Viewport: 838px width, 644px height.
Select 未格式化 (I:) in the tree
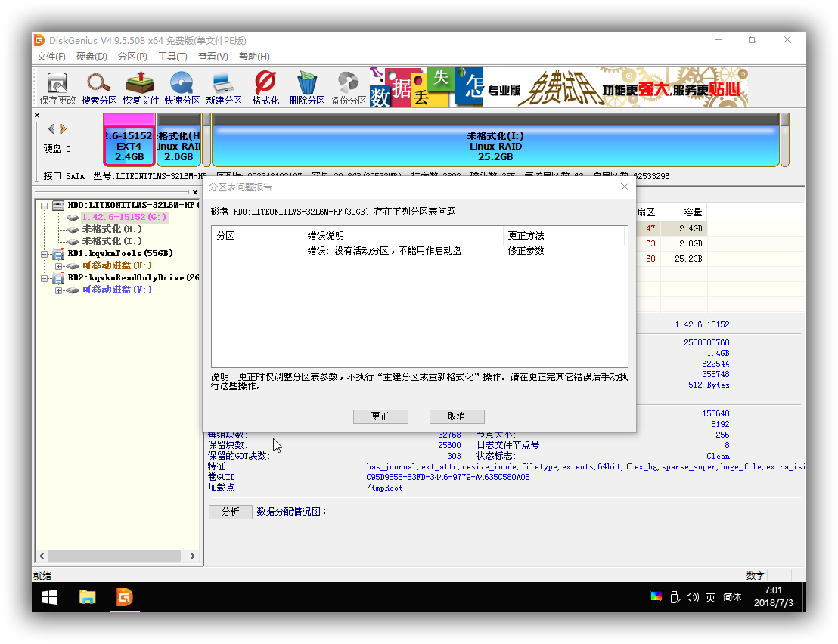point(112,241)
